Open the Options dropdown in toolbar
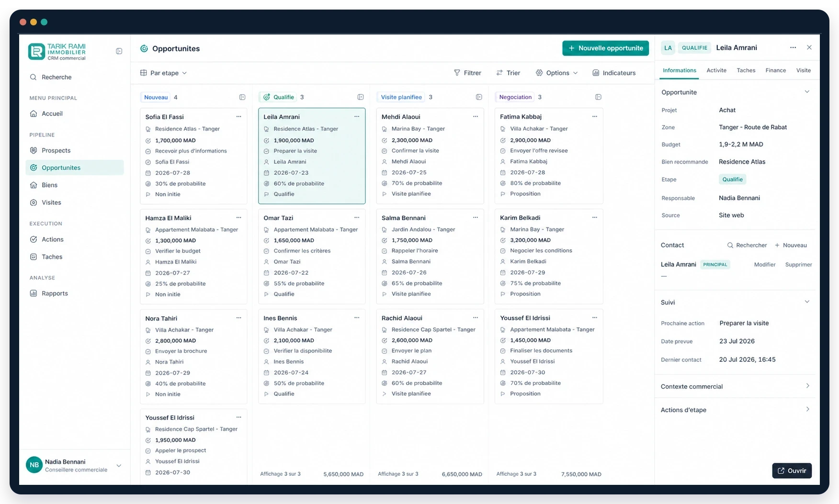839x504 pixels. click(x=557, y=73)
